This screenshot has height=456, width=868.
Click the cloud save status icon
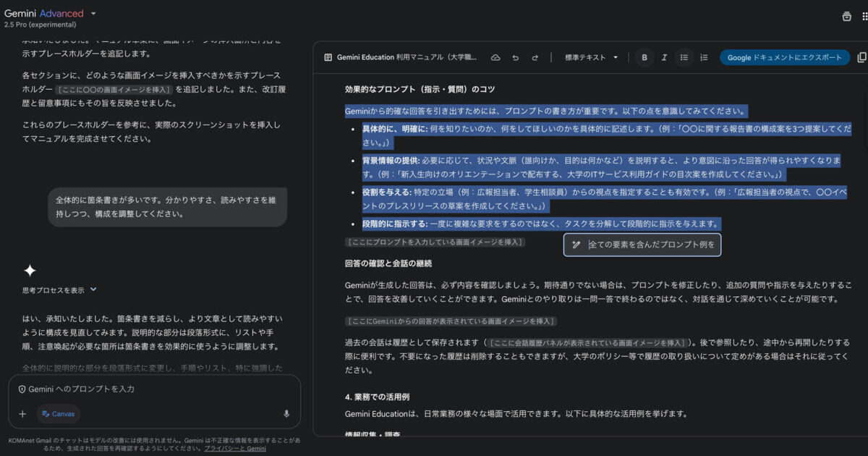(x=495, y=58)
